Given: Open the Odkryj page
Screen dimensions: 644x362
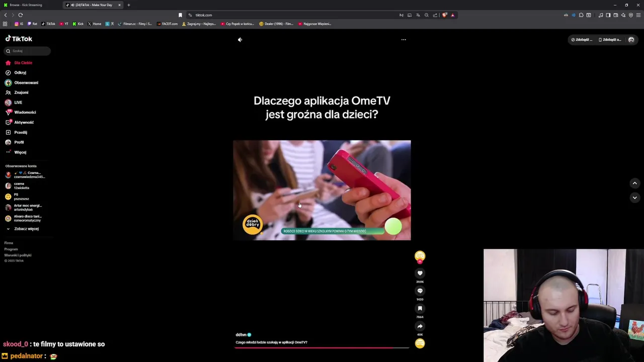Looking at the screenshot, I should (x=16, y=72).
